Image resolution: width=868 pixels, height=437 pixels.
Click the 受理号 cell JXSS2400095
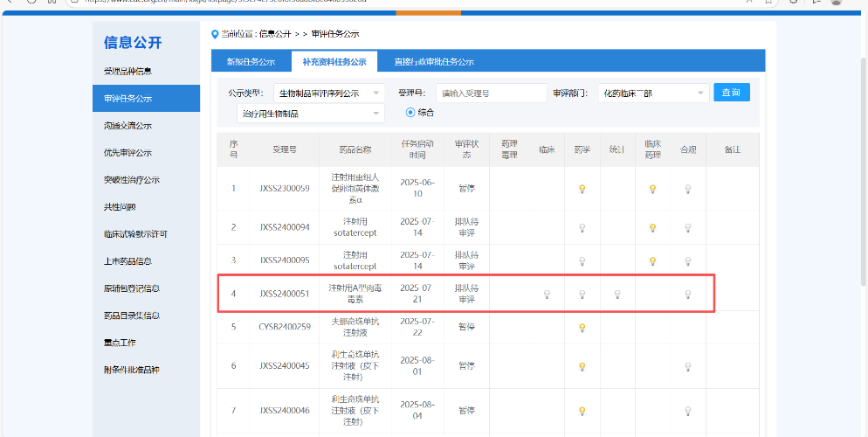click(285, 260)
